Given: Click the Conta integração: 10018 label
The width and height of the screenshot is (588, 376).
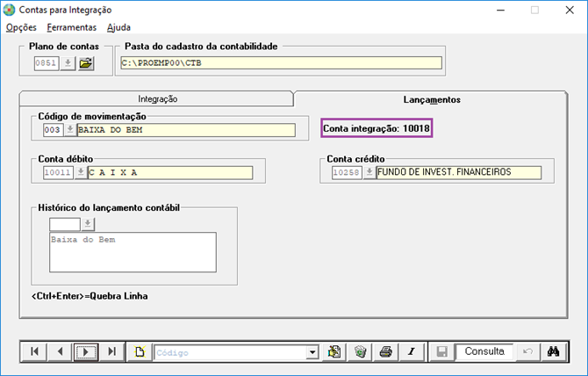Looking at the screenshot, I should point(376,128).
